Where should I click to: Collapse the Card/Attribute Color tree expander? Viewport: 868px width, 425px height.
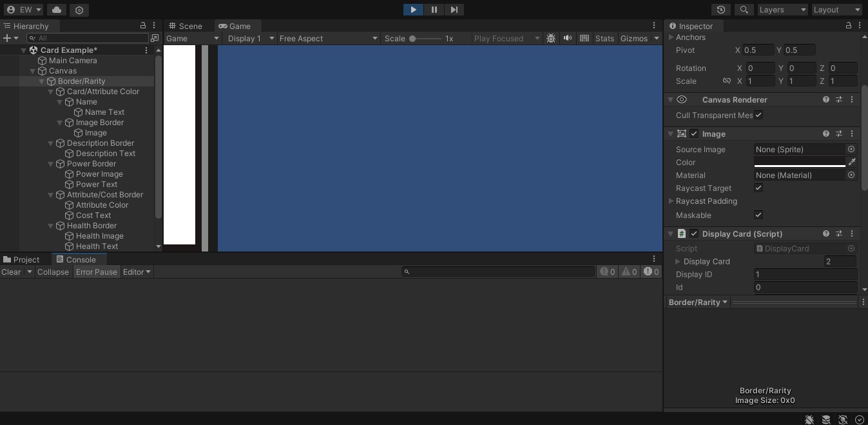pyautogui.click(x=50, y=92)
